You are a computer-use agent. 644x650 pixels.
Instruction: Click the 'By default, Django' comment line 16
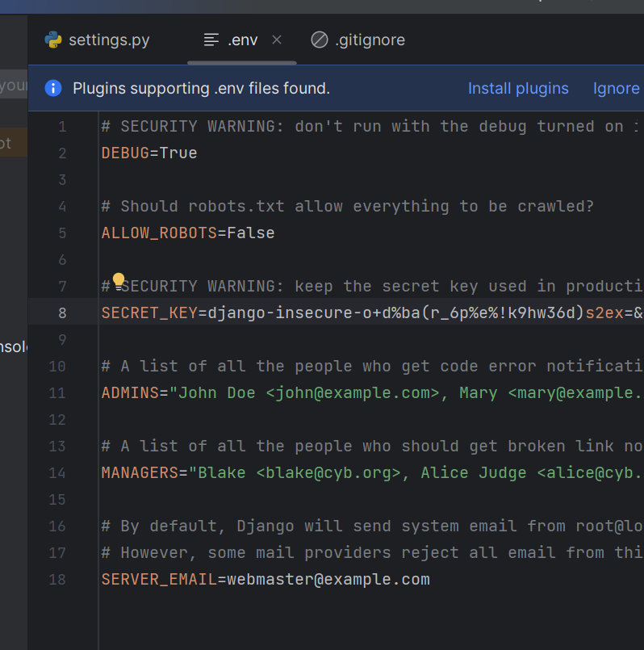click(372, 526)
